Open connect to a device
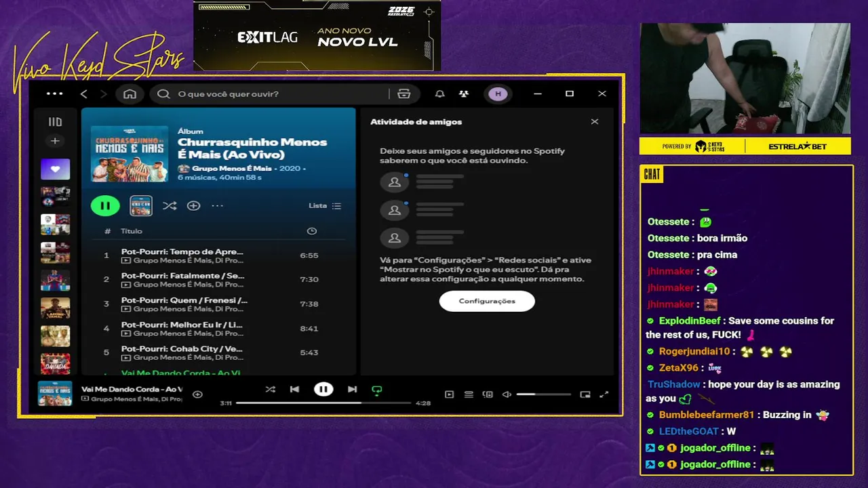The image size is (868, 488). (488, 394)
